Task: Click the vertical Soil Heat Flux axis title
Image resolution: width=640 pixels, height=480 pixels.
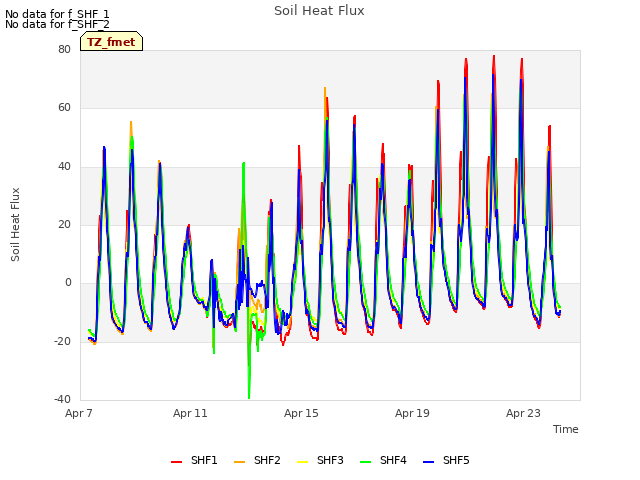Action: click(x=15, y=224)
